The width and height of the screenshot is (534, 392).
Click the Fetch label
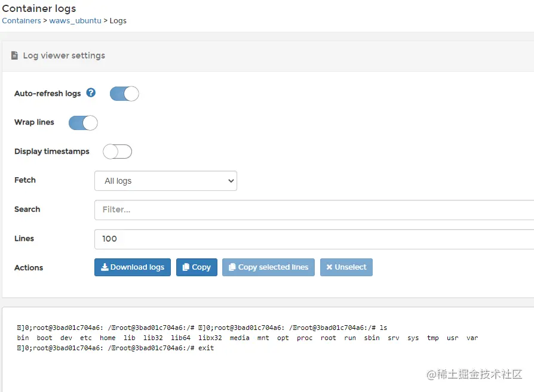[25, 180]
